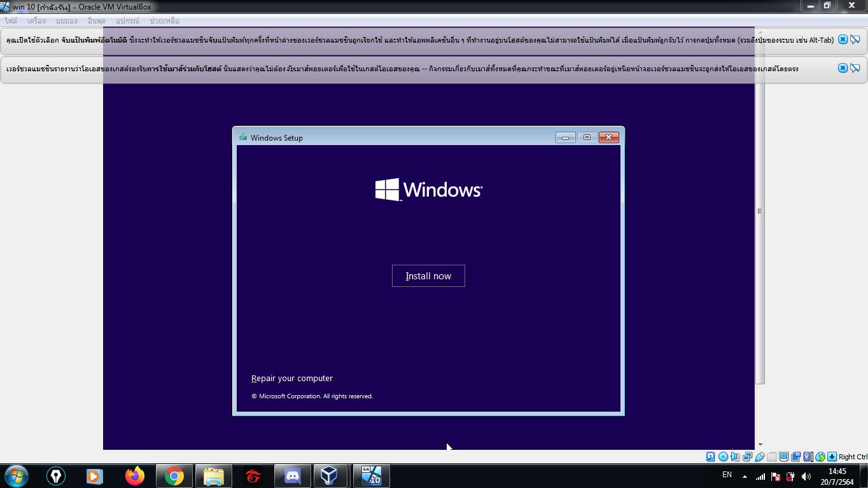Open the Garena taskbar icon

[x=253, y=476]
